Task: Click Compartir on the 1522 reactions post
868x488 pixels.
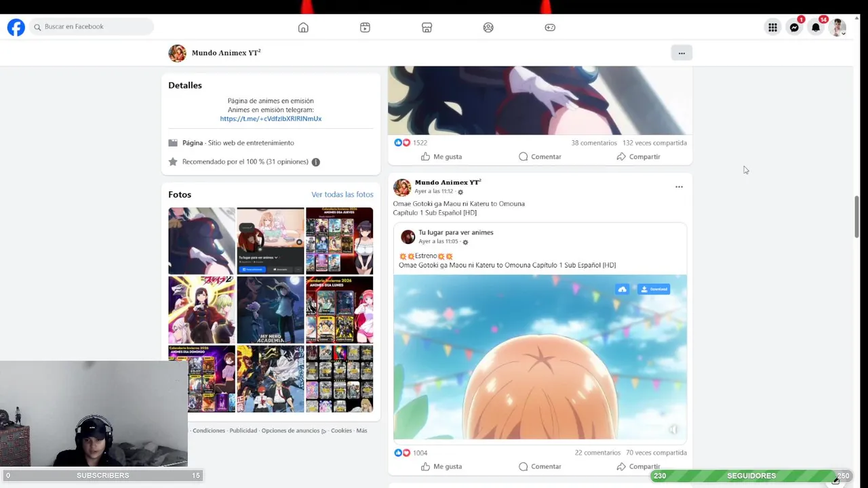Action: [638, 157]
